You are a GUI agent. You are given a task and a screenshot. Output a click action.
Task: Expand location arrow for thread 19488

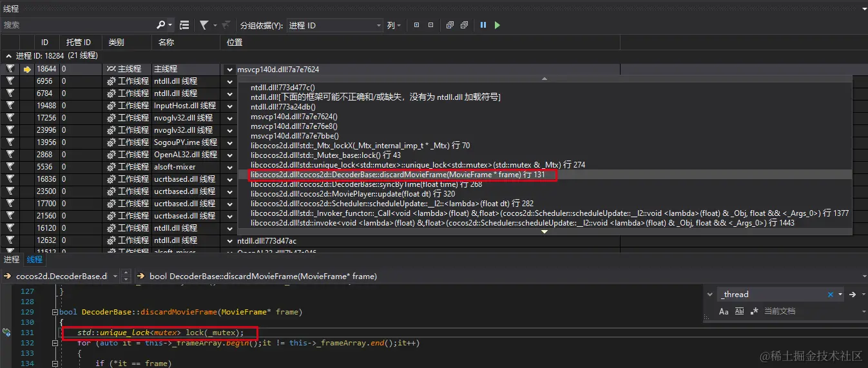[229, 106]
